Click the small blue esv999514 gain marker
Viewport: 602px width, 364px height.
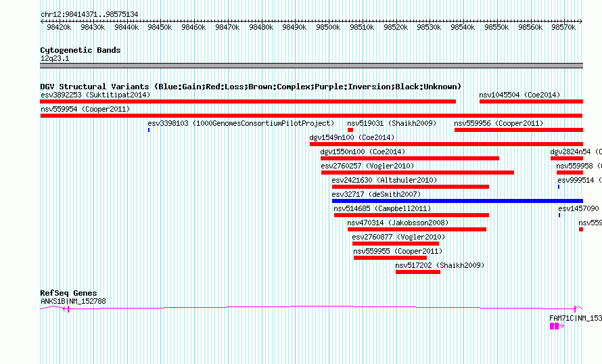559,187
